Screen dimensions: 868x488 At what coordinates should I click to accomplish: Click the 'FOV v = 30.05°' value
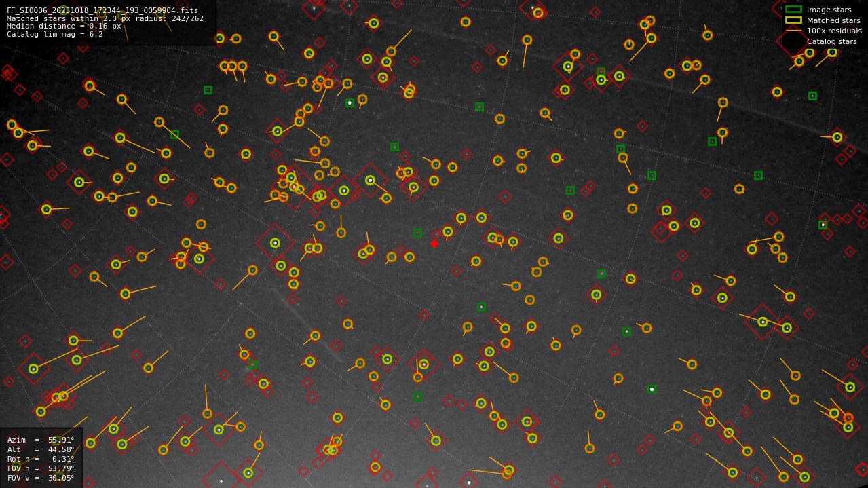(41, 478)
